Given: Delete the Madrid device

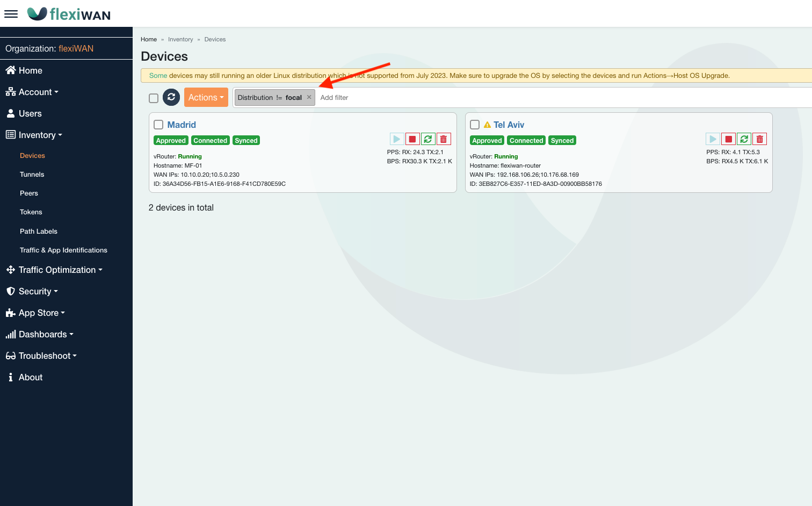Looking at the screenshot, I should click(444, 139).
